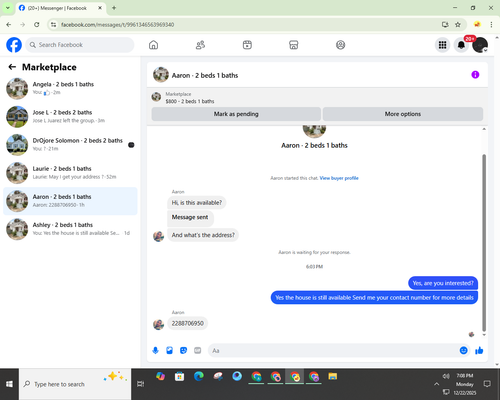
Task: Click Aaron's avatar in chat header
Action: [x=161, y=75]
